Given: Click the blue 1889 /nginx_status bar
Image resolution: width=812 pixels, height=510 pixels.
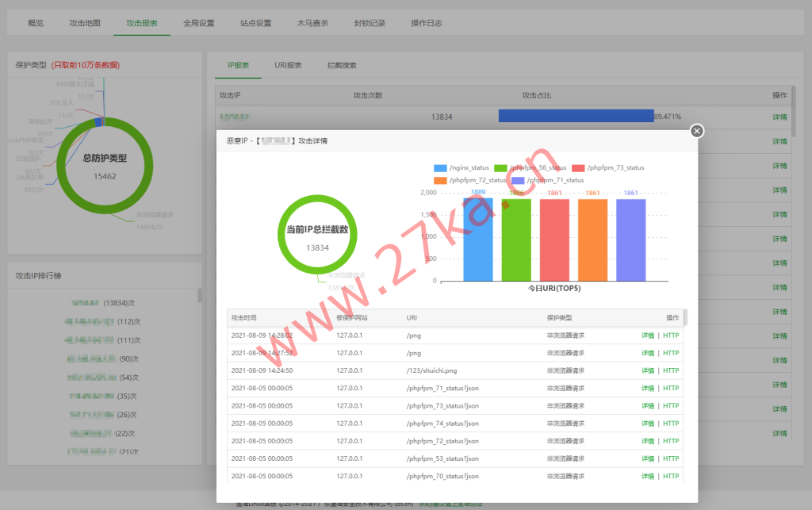Looking at the screenshot, I should coord(478,240).
